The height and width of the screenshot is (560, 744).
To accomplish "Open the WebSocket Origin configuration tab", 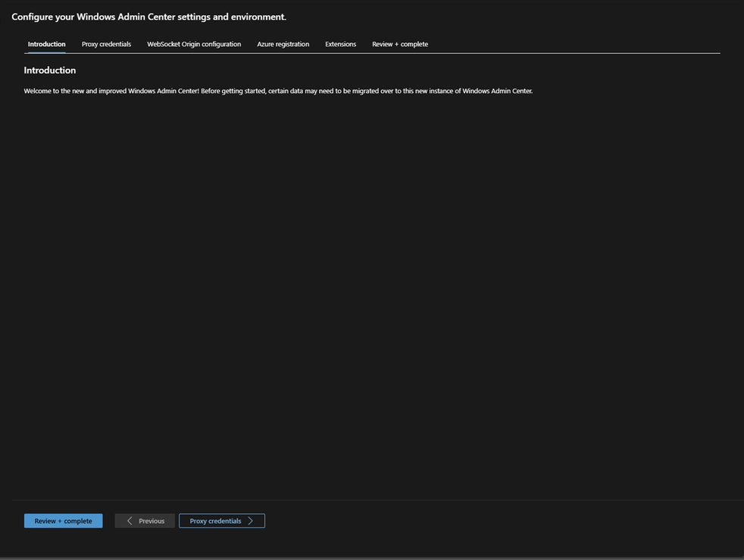I will click(194, 44).
